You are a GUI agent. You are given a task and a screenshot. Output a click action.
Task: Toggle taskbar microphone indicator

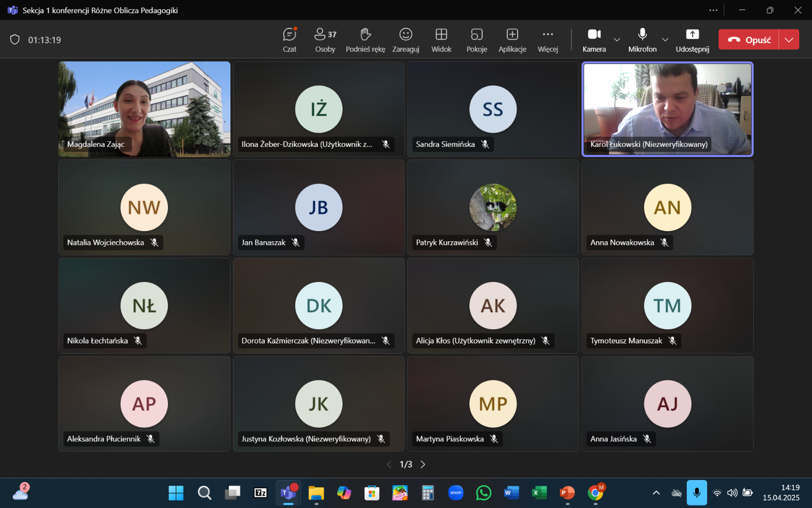(x=697, y=493)
